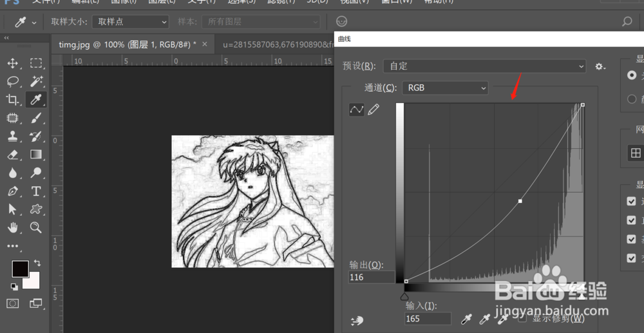Select the Dodge tool
The height and width of the screenshot is (333, 644).
[36, 173]
